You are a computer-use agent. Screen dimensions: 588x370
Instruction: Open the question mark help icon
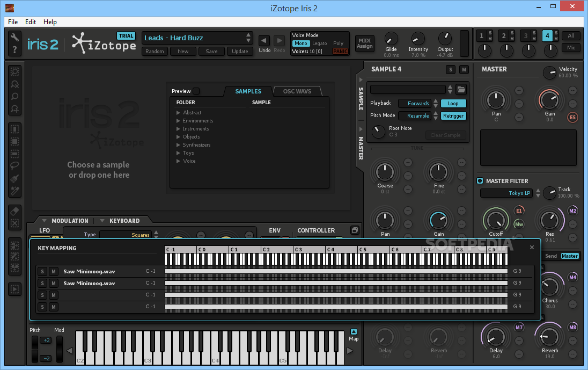point(14,49)
